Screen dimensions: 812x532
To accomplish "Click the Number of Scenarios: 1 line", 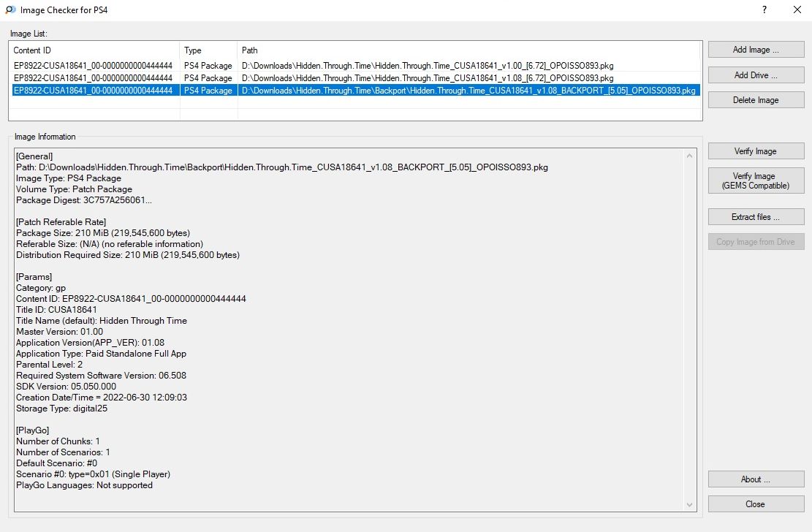I will [x=63, y=452].
